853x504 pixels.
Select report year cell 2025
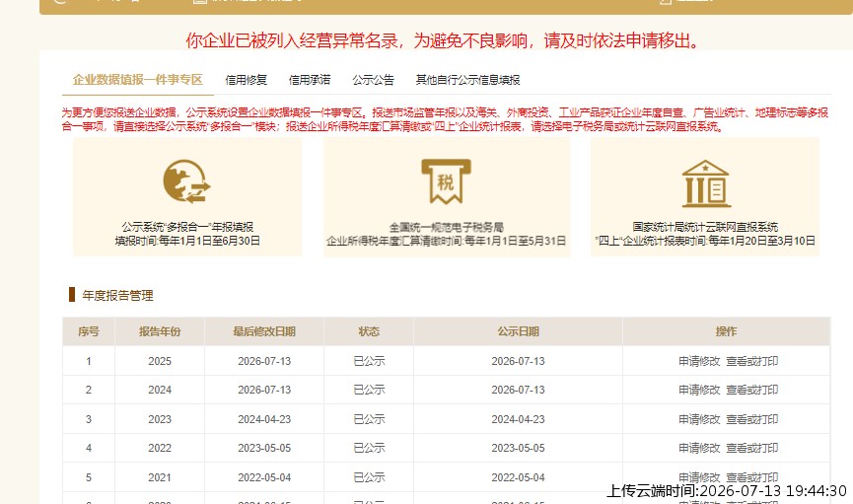(160, 361)
